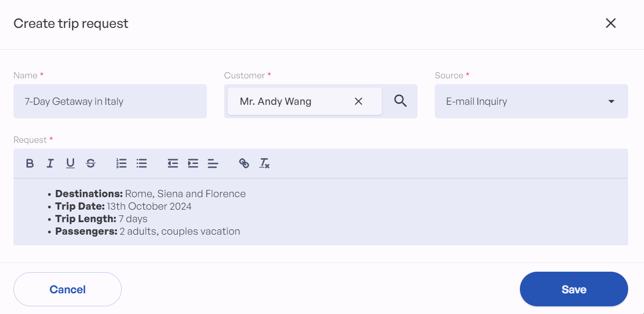The width and height of the screenshot is (644, 314).
Task: Change Source from E-mail Inquiry
Action: (531, 101)
